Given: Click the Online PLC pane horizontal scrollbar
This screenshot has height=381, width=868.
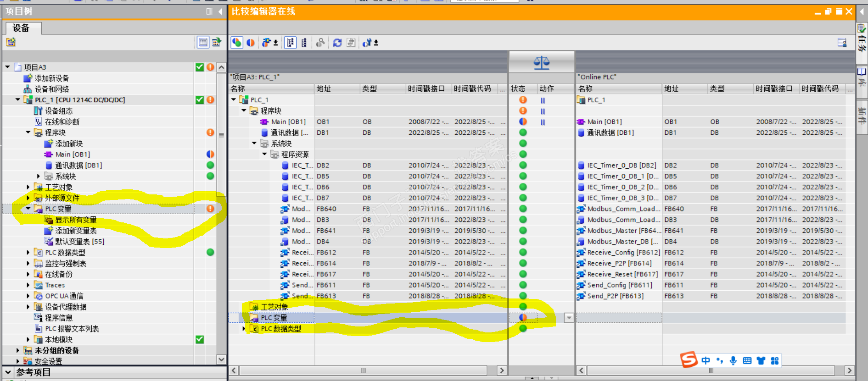Looking at the screenshot, I should click(711, 370).
